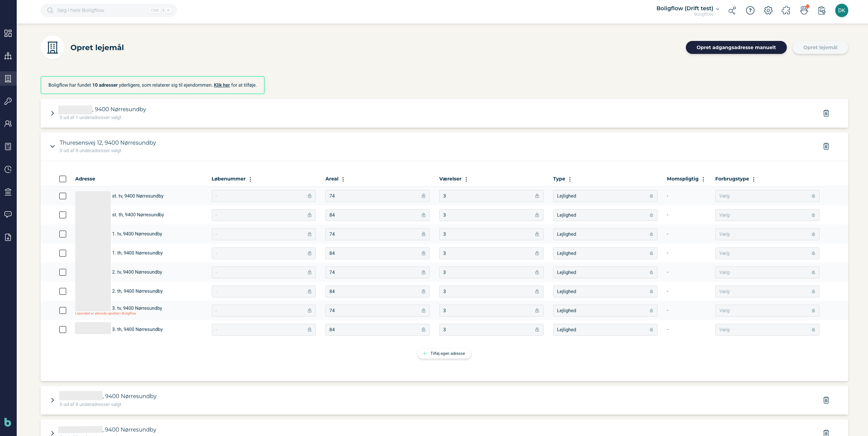This screenshot has height=436, width=868.
Task: Click the Boligflow logo at sidebar bottom
Action: tap(8, 422)
